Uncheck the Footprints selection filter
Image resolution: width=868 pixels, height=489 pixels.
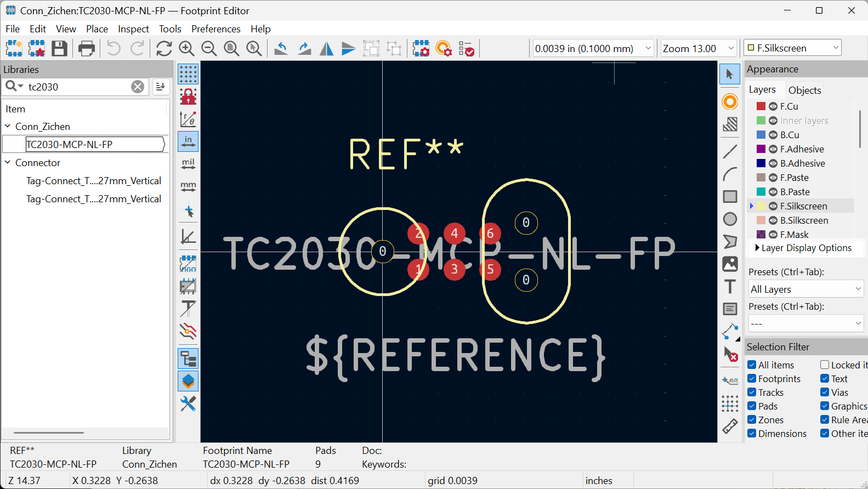[752, 378]
